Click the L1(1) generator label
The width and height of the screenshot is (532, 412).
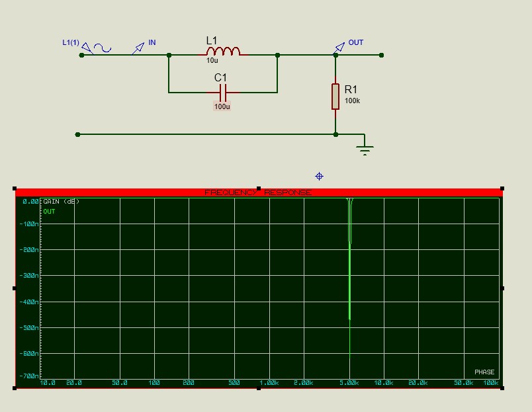click(71, 42)
